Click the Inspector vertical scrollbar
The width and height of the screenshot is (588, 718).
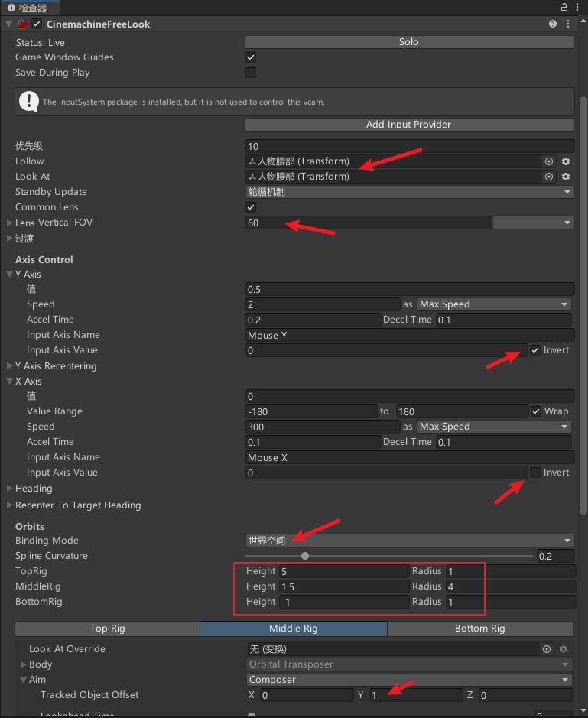(583, 305)
